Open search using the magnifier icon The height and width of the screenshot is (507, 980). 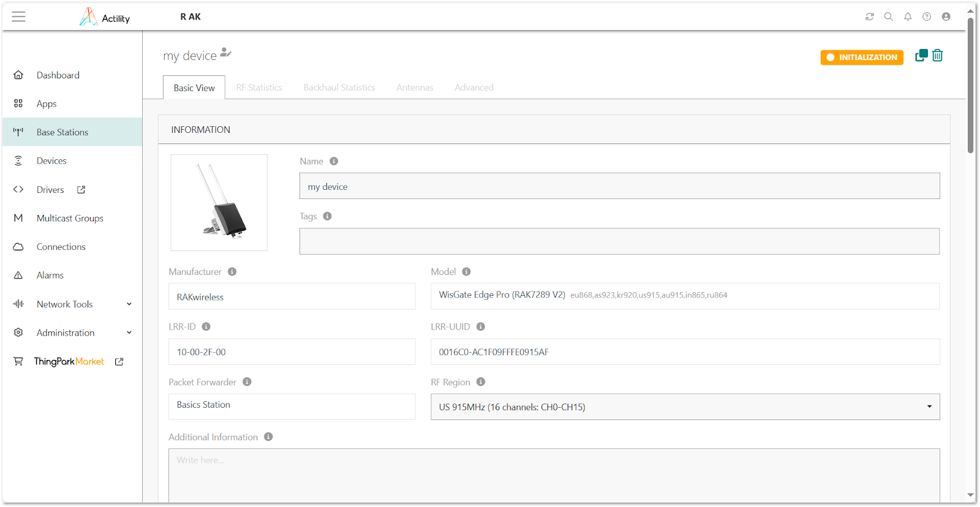click(888, 17)
